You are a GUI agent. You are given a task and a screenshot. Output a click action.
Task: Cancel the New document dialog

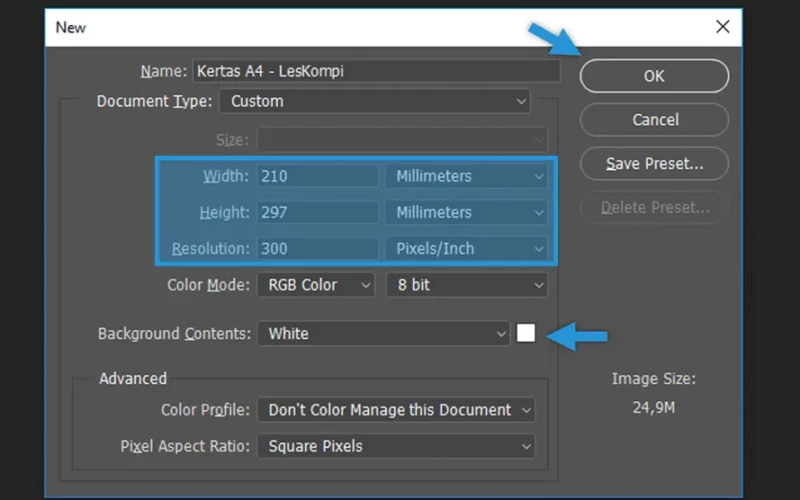(x=654, y=120)
